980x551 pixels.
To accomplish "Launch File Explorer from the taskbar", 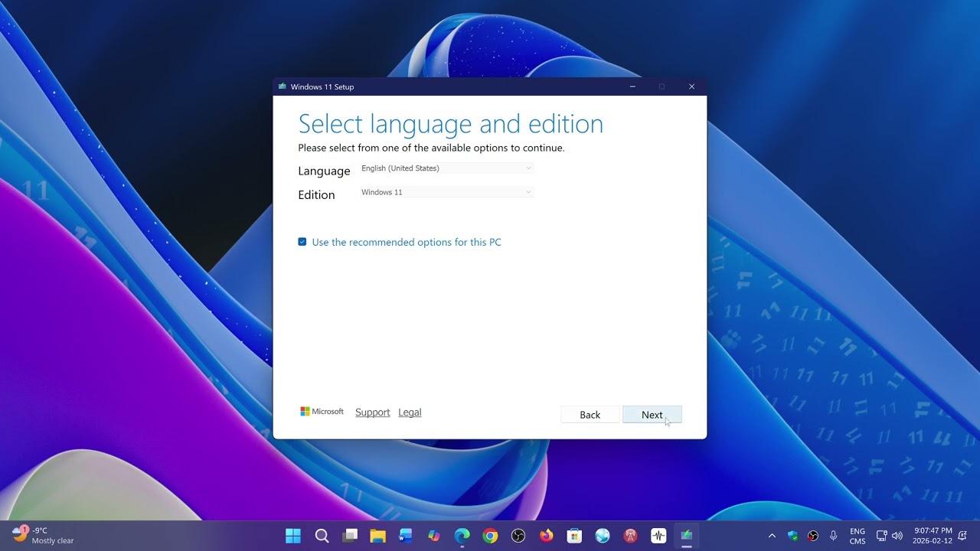I will pos(377,536).
